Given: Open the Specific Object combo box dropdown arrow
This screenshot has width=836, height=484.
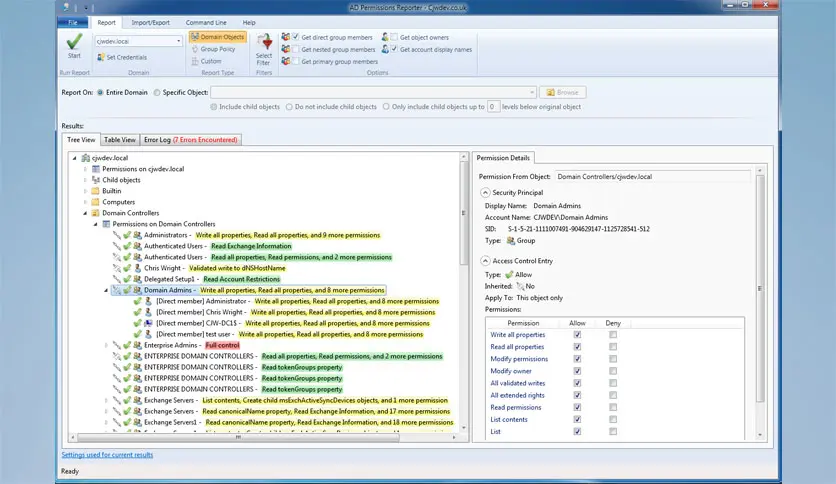Looking at the screenshot, I should [x=532, y=92].
